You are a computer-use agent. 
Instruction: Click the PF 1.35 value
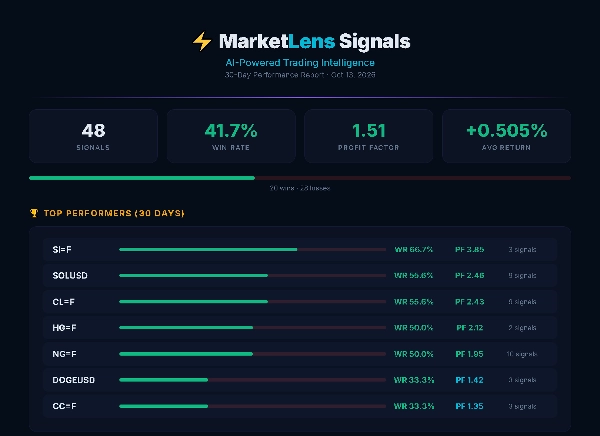click(470, 406)
